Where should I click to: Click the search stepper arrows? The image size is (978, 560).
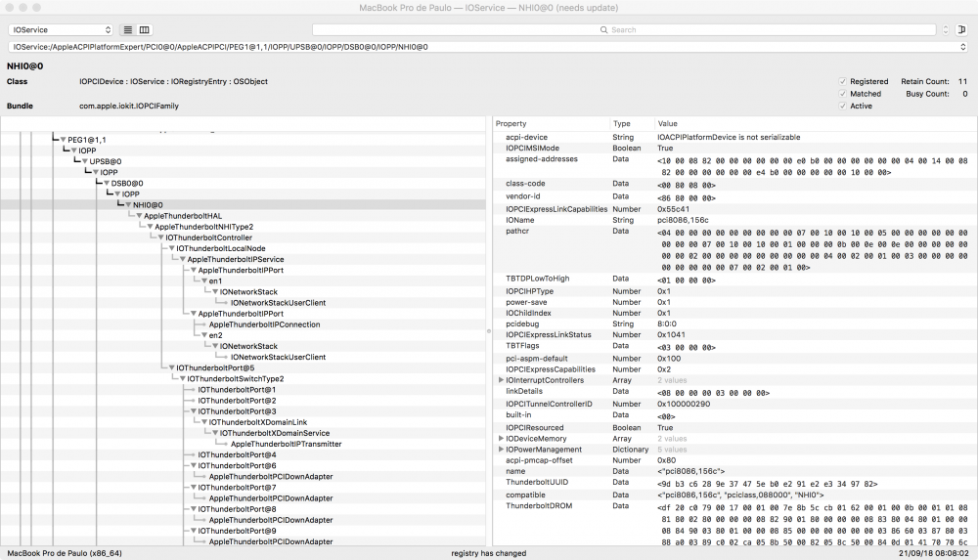click(x=946, y=30)
